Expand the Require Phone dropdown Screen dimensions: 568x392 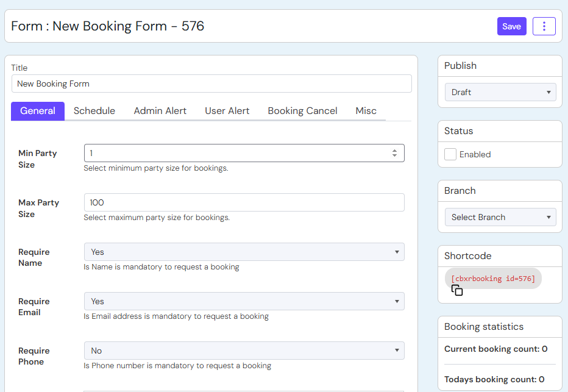pyautogui.click(x=244, y=351)
